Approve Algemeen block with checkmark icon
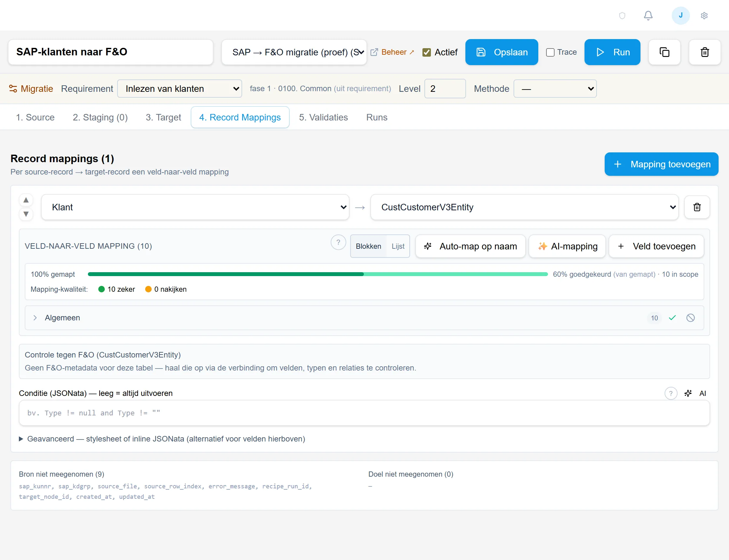 pos(672,318)
